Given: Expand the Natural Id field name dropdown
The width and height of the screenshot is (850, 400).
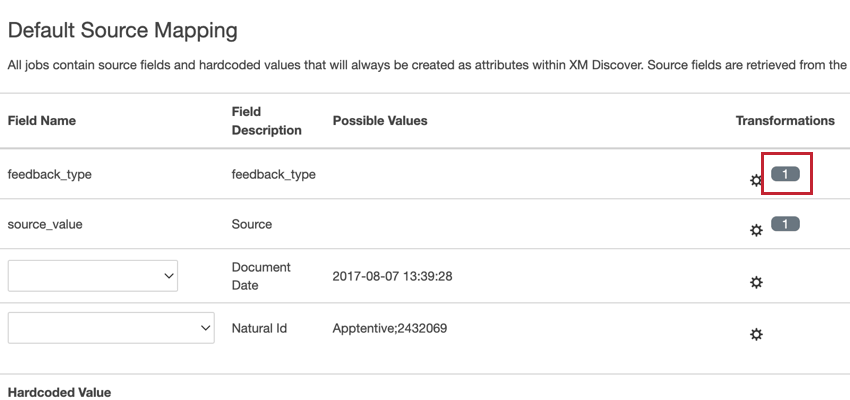Looking at the screenshot, I should click(111, 328).
